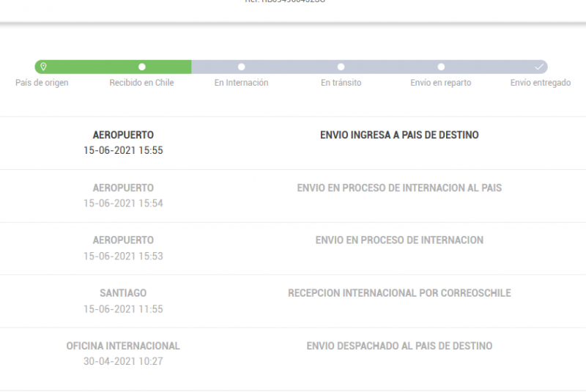Click ENVIO DESPACHADO AL PAIS DE DESTINO

(x=399, y=346)
